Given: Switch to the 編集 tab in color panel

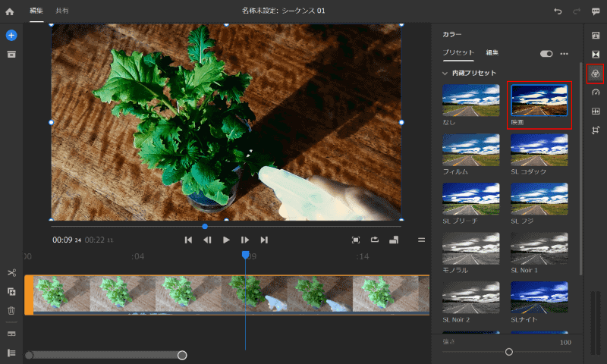Looking at the screenshot, I should click(492, 53).
